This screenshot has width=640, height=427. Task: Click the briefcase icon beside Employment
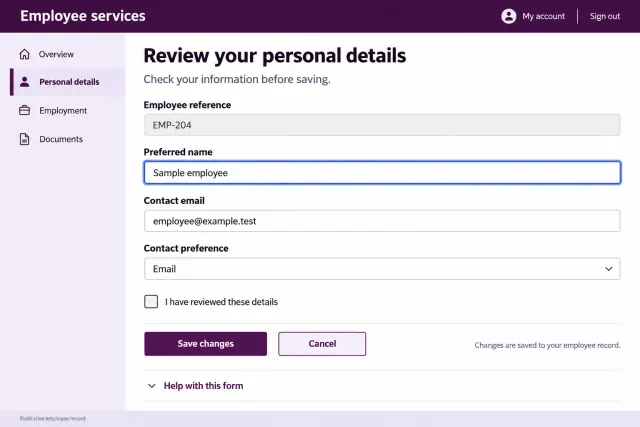[x=24, y=110]
